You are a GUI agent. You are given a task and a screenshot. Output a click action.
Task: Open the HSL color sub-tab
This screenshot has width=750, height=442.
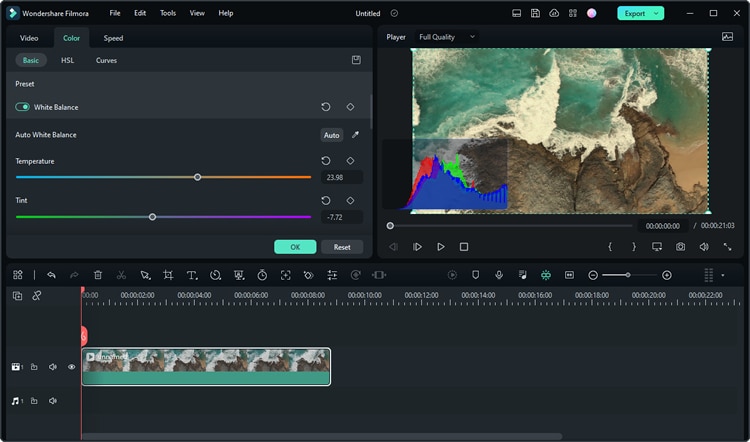(67, 60)
